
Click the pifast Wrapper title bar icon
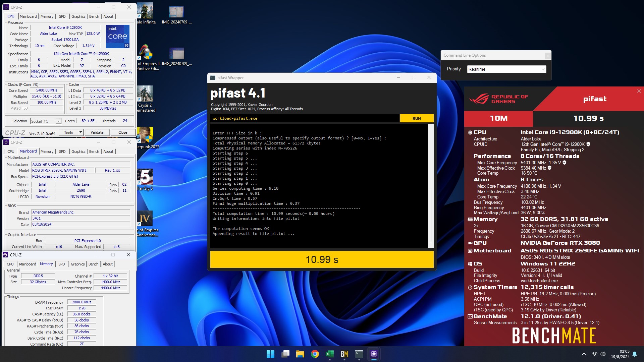[212, 78]
